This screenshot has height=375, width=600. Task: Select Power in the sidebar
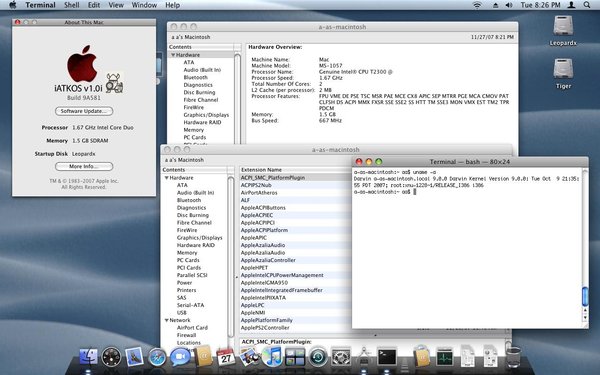point(184,283)
